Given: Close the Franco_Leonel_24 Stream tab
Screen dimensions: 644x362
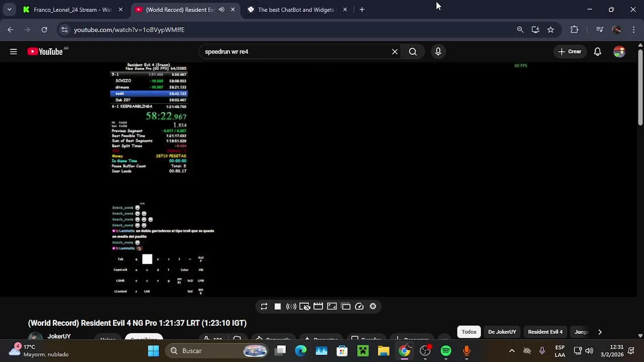Looking at the screenshot, I should pyautogui.click(x=120, y=10).
